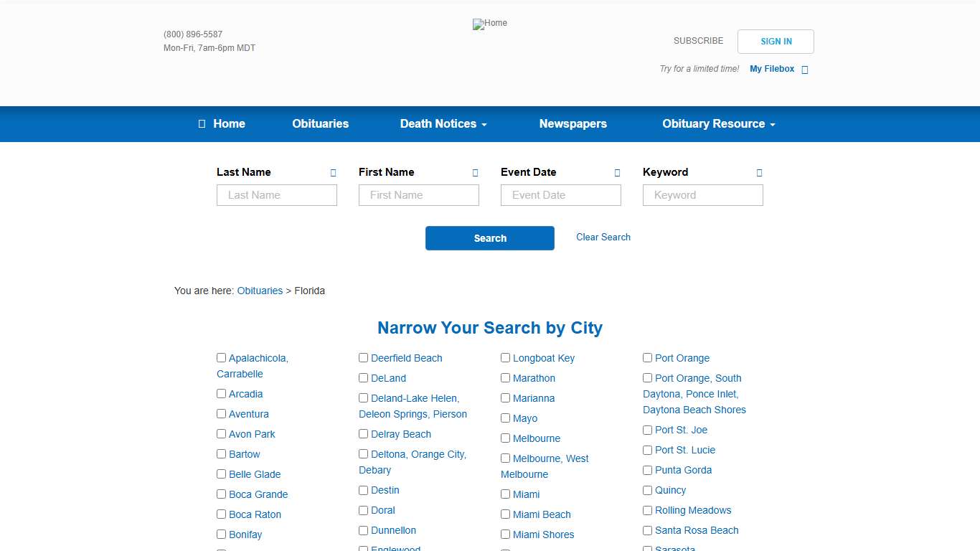Check the Arcadia city checkbox
The width and height of the screenshot is (980, 551).
(x=222, y=394)
